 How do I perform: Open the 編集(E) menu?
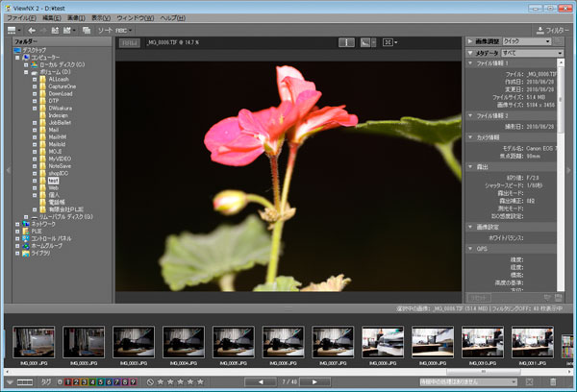tap(52, 18)
